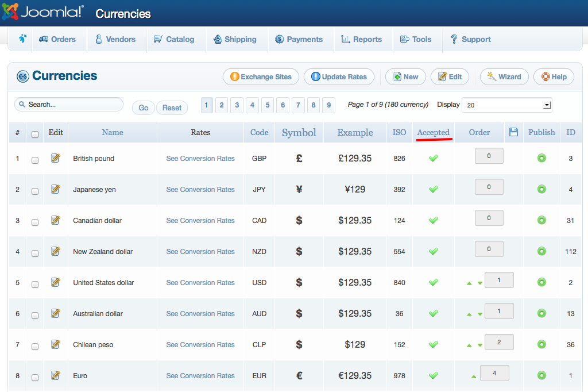Check the Japanese yen row checkbox
The image size is (588, 392).
pyautogui.click(x=35, y=191)
